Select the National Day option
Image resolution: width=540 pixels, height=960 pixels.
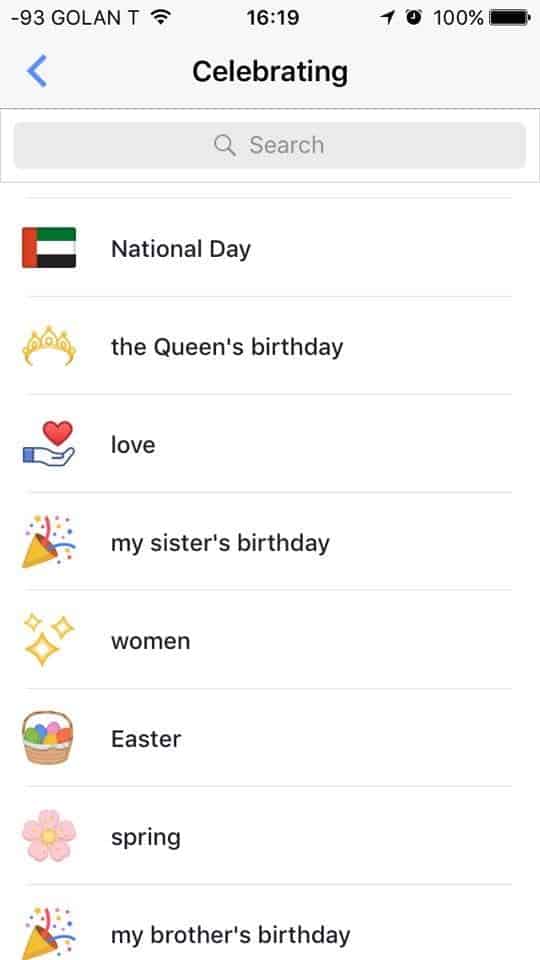270,248
